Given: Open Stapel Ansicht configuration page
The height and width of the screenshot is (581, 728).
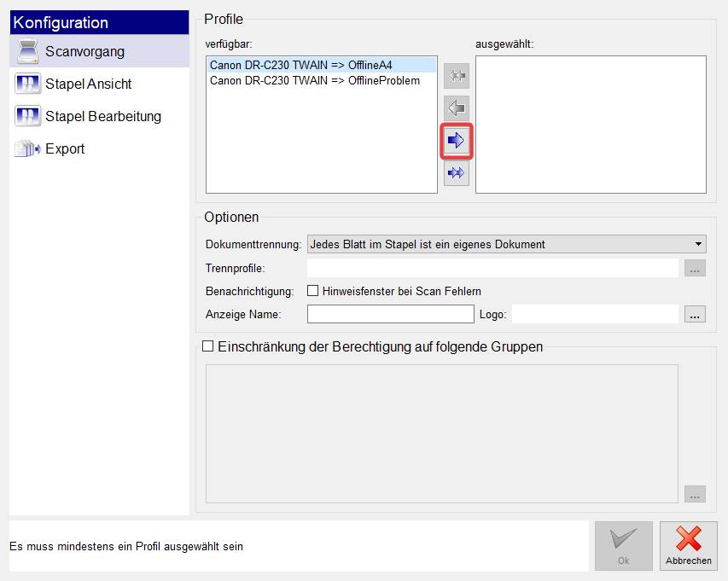Looking at the screenshot, I should [x=99, y=84].
